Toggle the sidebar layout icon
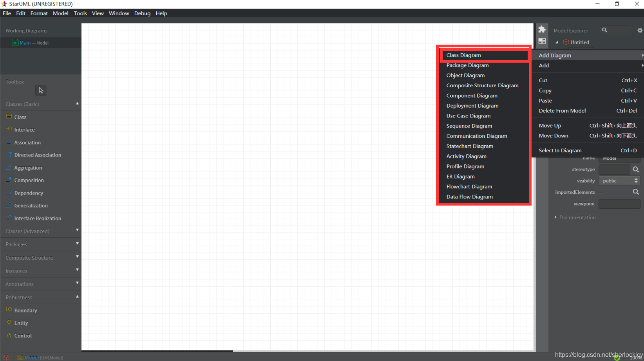Image resolution: width=644 pixels, height=361 pixels. 542,41
